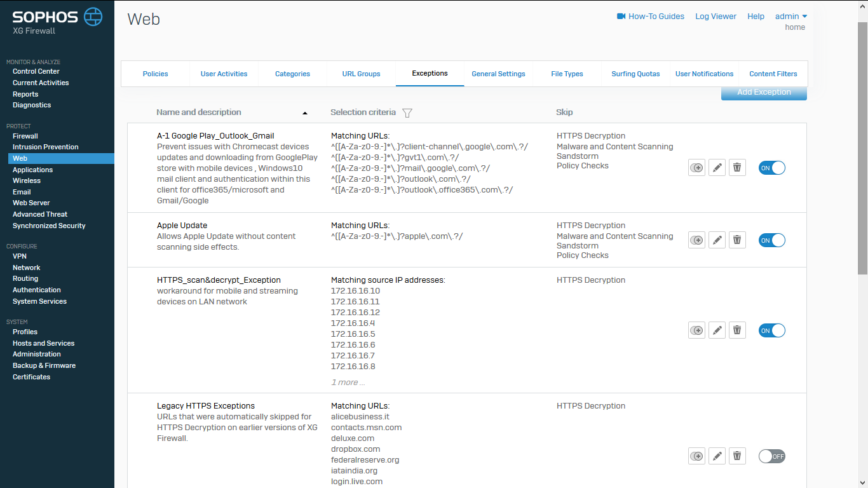This screenshot has height=488, width=868.
Task: Turn off the Apple Update exception toggle
Action: [772, 240]
